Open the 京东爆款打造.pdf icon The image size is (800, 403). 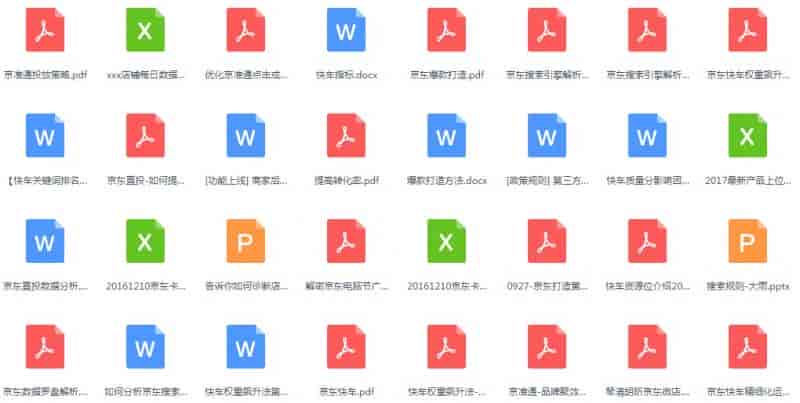446,30
